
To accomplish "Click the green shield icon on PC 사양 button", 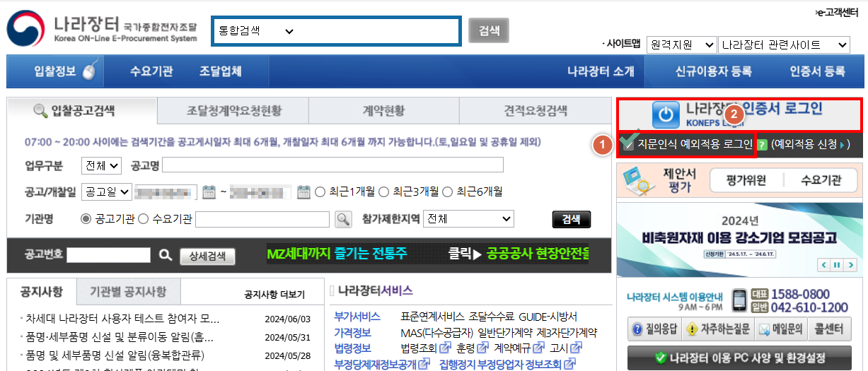I will (661, 358).
